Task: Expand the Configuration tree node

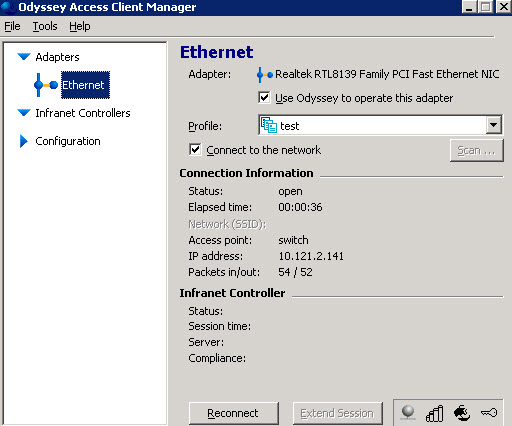Action: coord(23,141)
